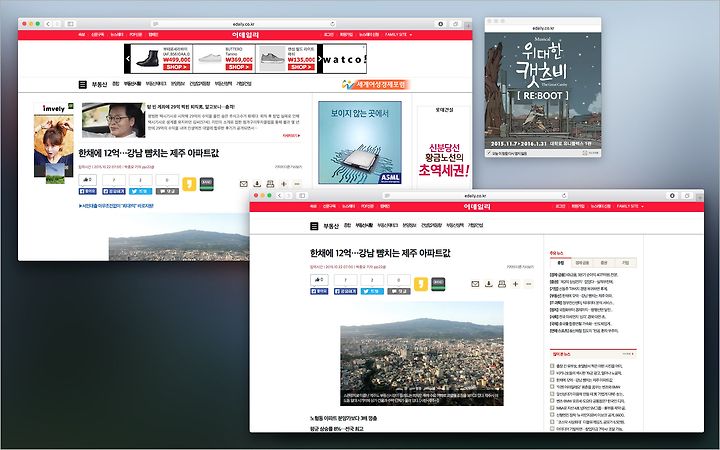Open the ASML chip advertisement in the rear window
The image size is (720, 450).
[360, 143]
